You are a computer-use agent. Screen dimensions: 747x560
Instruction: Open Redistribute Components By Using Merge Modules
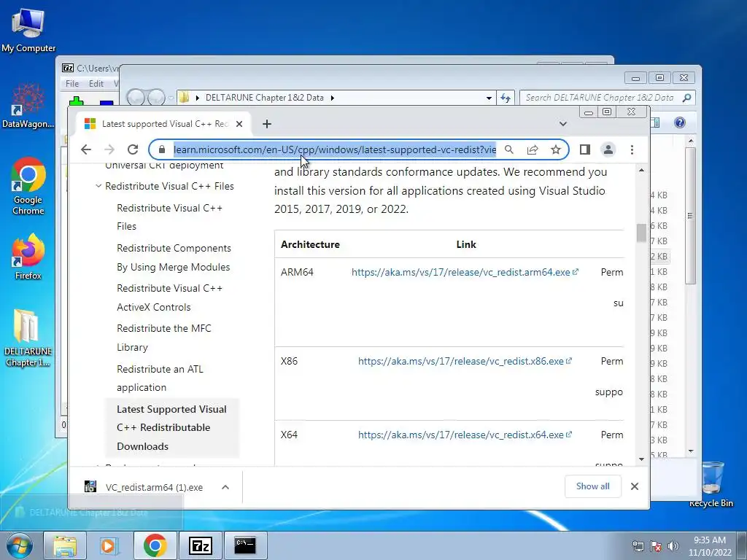tap(174, 257)
